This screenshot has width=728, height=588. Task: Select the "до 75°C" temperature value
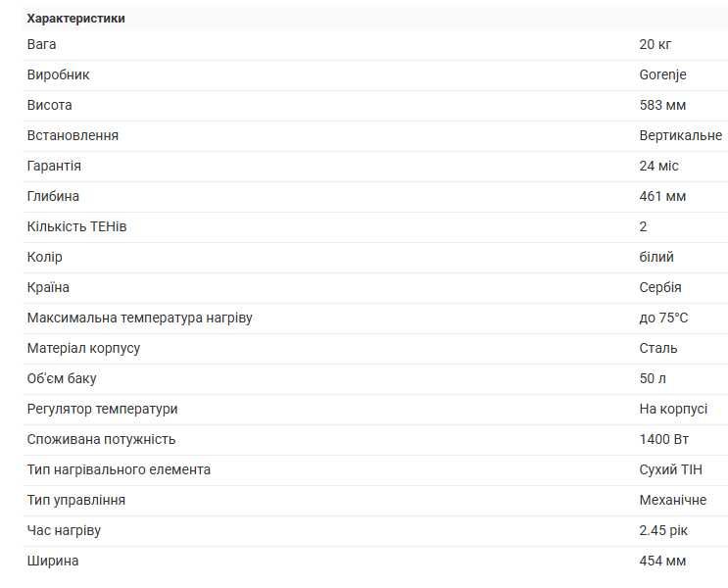click(663, 318)
